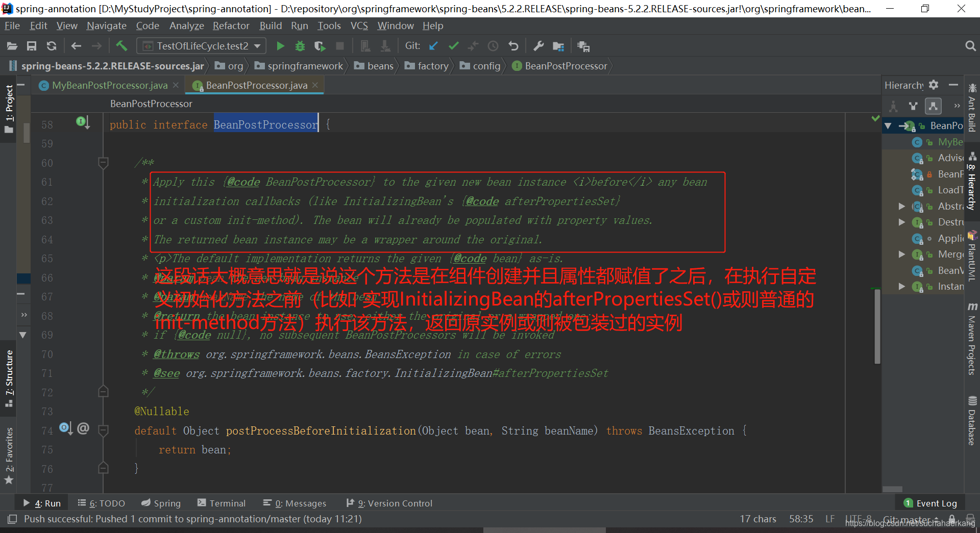Open the Event Log button
This screenshot has height=533, width=980.
point(930,503)
